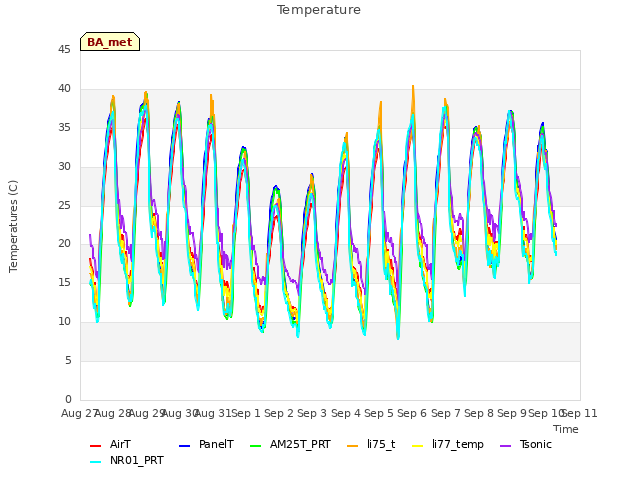This screenshot has width=640, height=480.
Task: Click the orange li75_t legend color marker
Action: click(x=352, y=446)
